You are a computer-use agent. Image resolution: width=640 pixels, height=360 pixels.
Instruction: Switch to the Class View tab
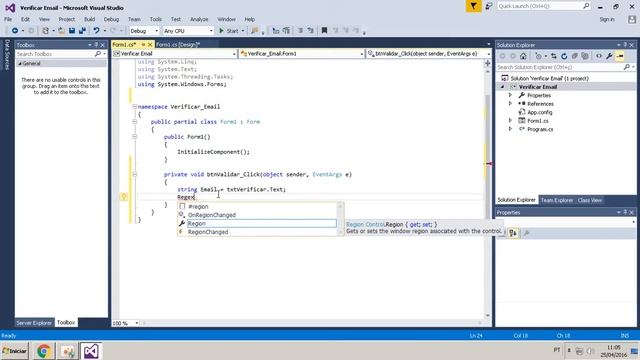click(x=590, y=200)
